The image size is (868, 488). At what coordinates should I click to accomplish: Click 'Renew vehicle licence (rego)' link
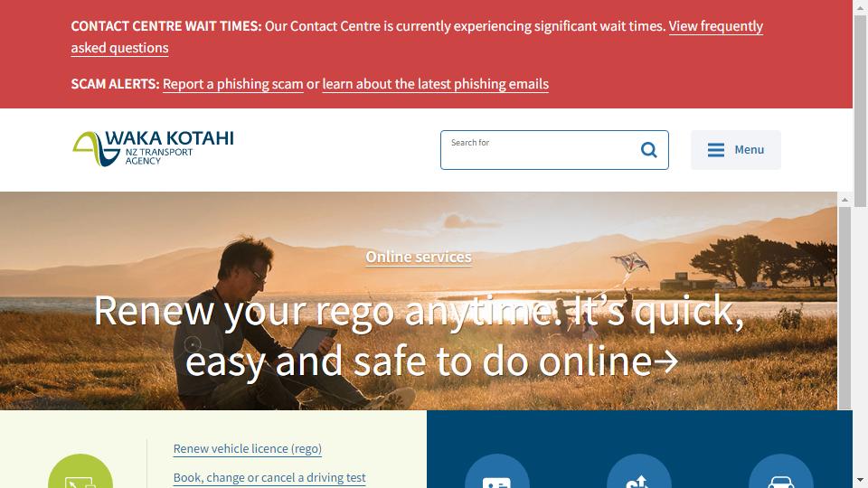tap(248, 449)
